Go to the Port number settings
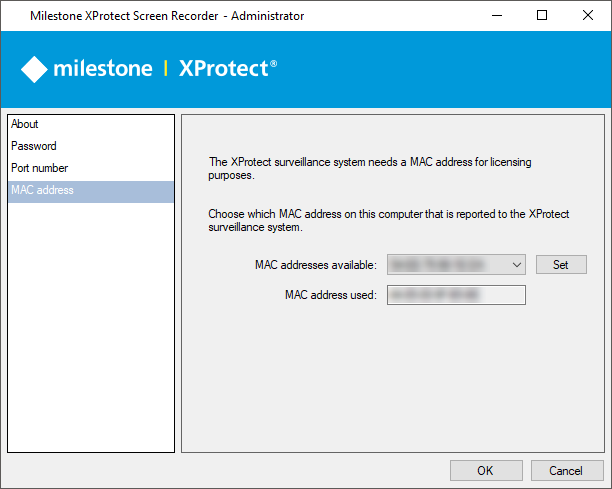The width and height of the screenshot is (612, 489). pyautogui.click(x=39, y=168)
